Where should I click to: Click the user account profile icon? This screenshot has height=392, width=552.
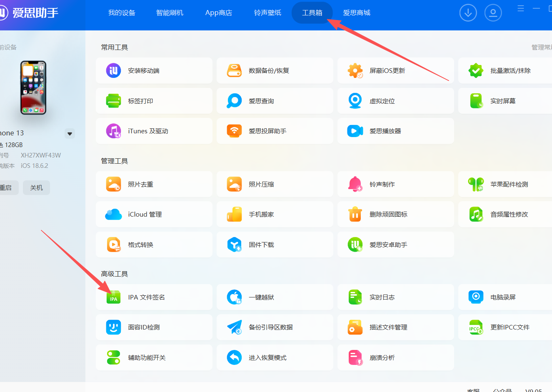[x=493, y=13]
